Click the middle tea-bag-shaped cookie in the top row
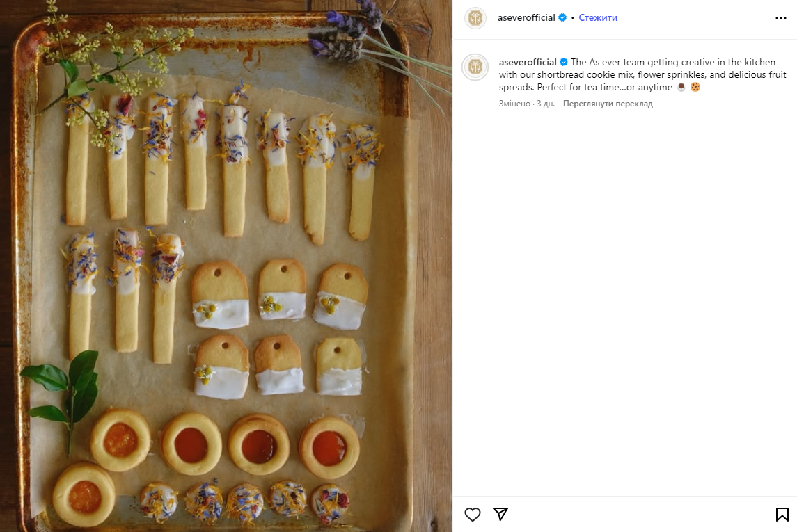The height and width of the screenshot is (532, 797). click(282, 289)
